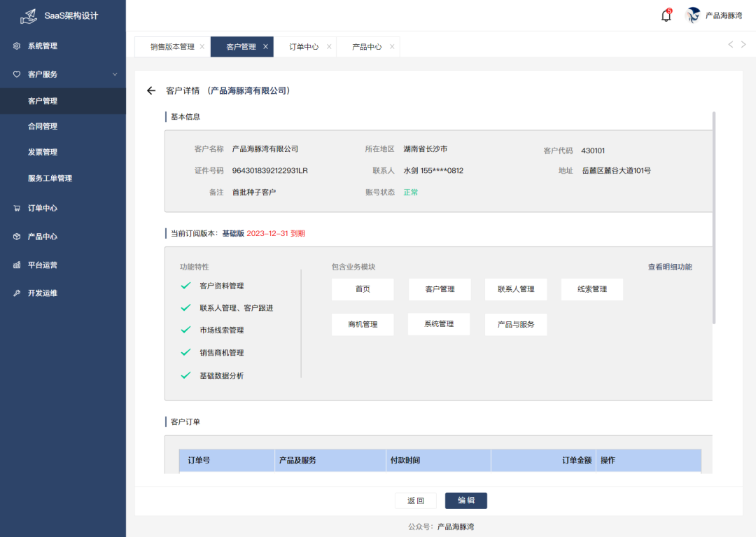This screenshot has width=756, height=537.
Task: Click the 开发运维 wrench icon
Action: (x=17, y=293)
